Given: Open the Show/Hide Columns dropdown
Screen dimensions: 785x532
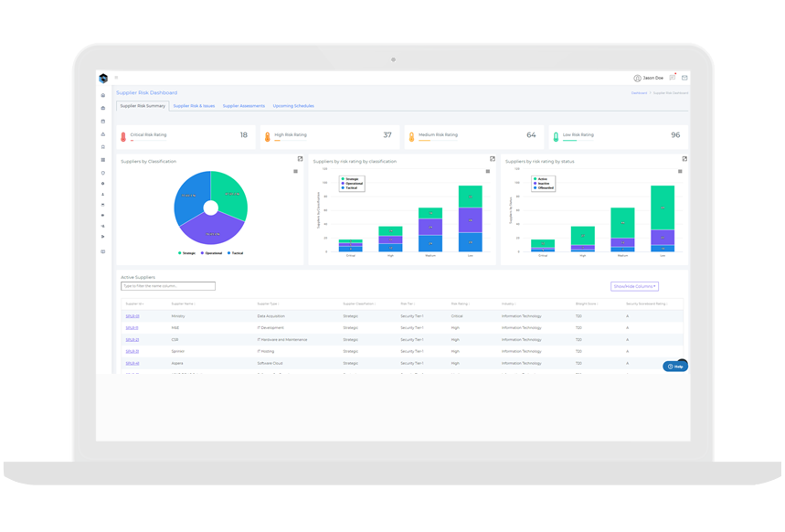Looking at the screenshot, I should click(x=634, y=286).
